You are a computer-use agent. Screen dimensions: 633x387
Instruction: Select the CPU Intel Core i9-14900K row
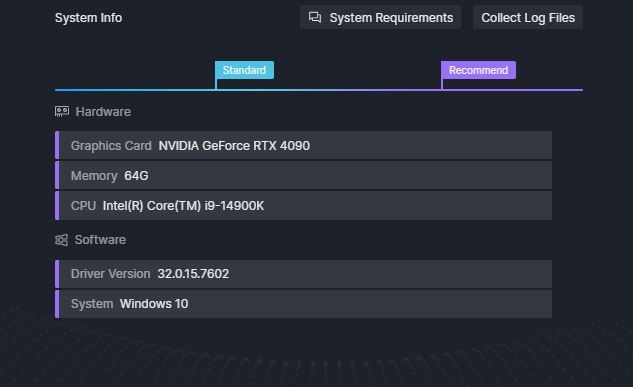pos(304,206)
